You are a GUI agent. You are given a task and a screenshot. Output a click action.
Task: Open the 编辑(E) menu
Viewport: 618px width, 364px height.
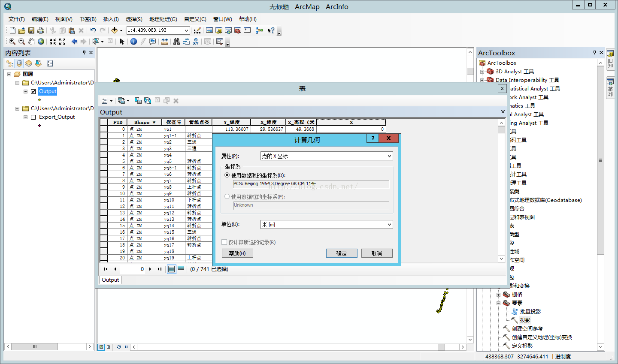(x=40, y=19)
